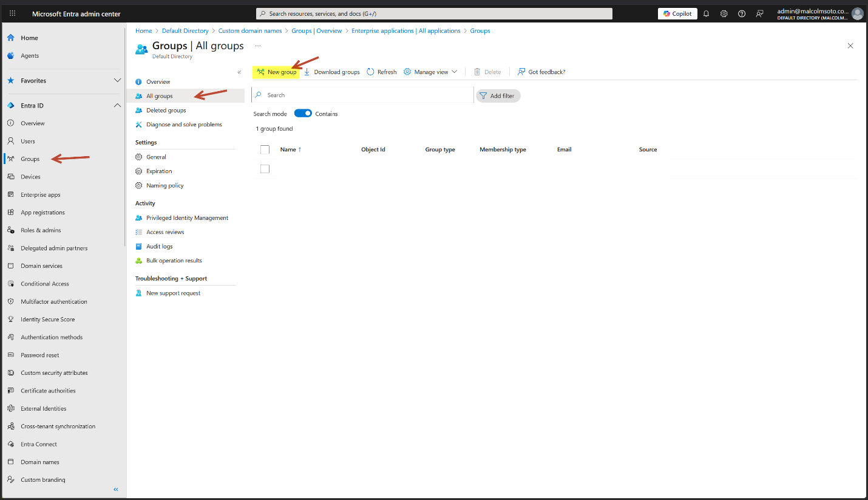
Task: Open Deleted groups in the side menu
Action: point(166,111)
